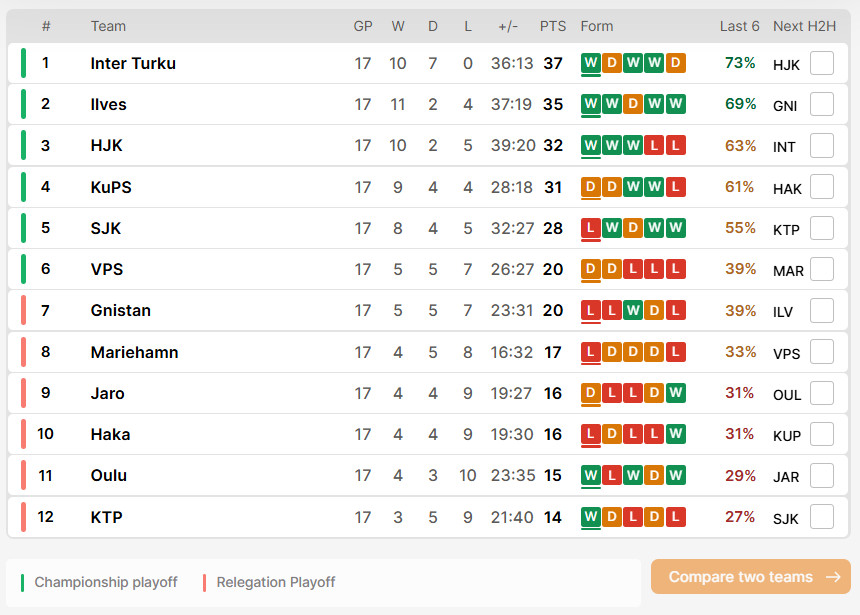Screen dimensions: 860x615
Task: Open the Haka team page
Action: pyautogui.click(x=110, y=435)
